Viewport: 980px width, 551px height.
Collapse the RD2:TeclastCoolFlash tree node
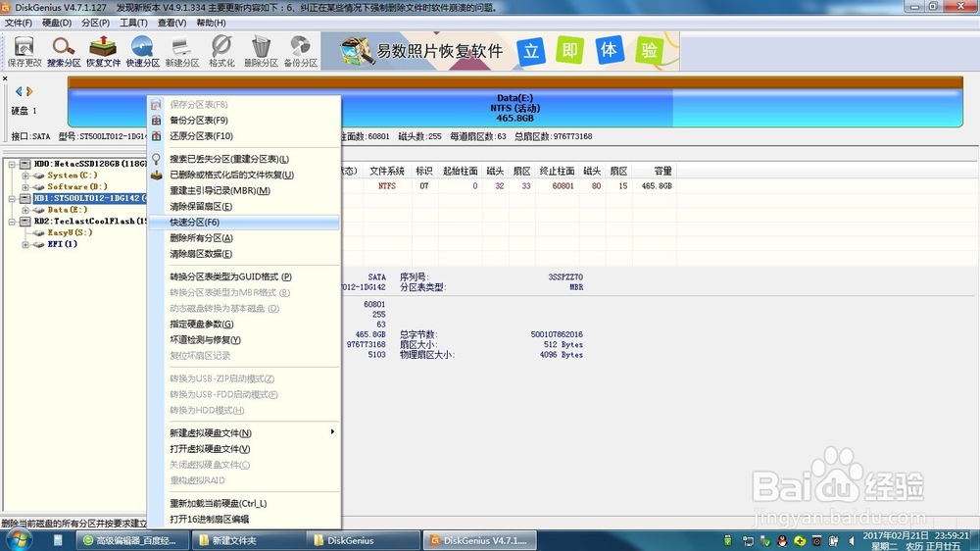[x=12, y=222]
